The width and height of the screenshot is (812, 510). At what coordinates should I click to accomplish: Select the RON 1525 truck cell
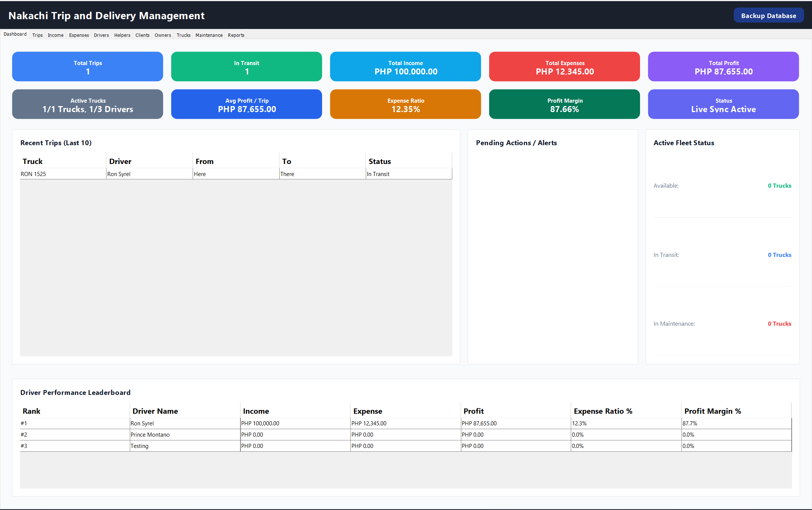tap(63, 174)
